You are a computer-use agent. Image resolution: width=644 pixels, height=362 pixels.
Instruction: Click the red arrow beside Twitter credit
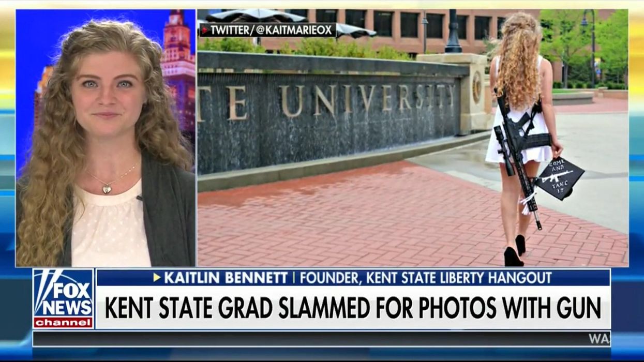click(x=205, y=30)
